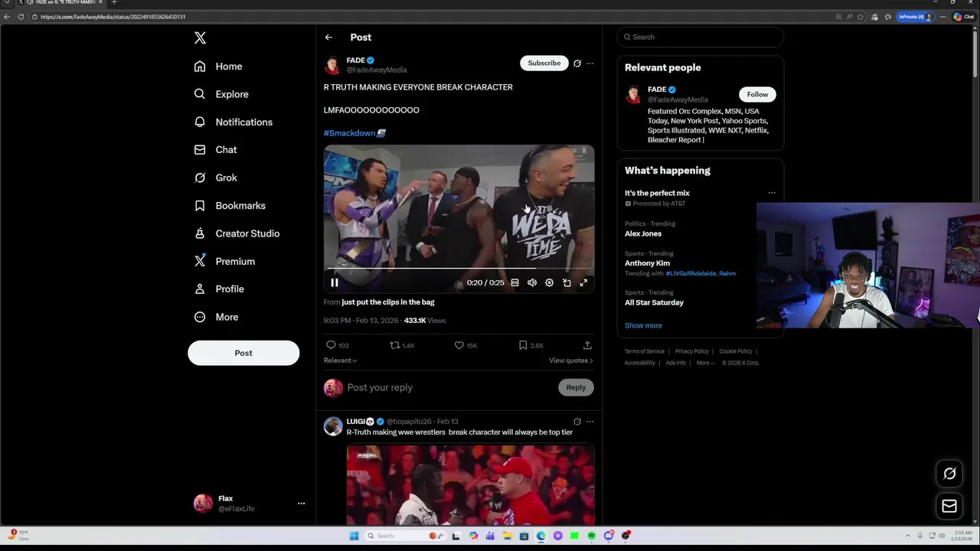
Task: Open the promoted "It's the perfect mix" trend
Action: pos(657,194)
